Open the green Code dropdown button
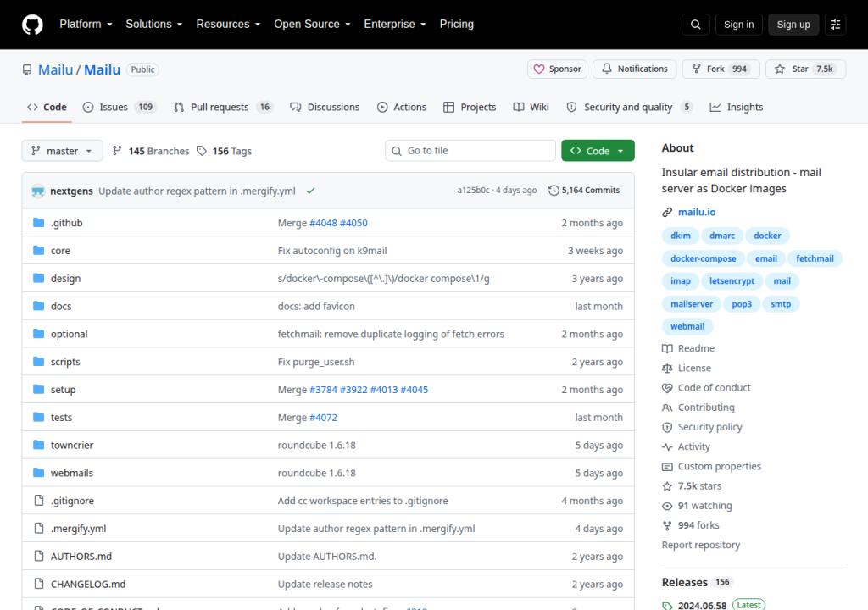This screenshot has height=610, width=868. (x=598, y=151)
